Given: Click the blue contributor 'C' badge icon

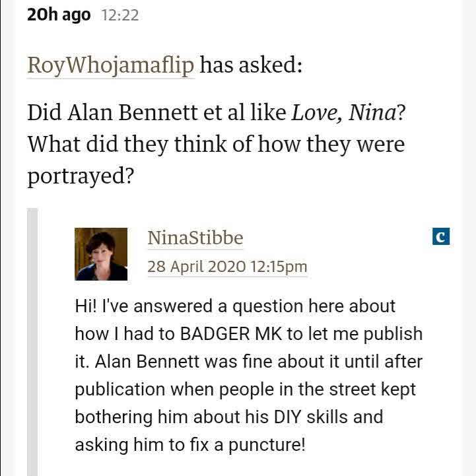Looking at the screenshot, I should 440,236.
